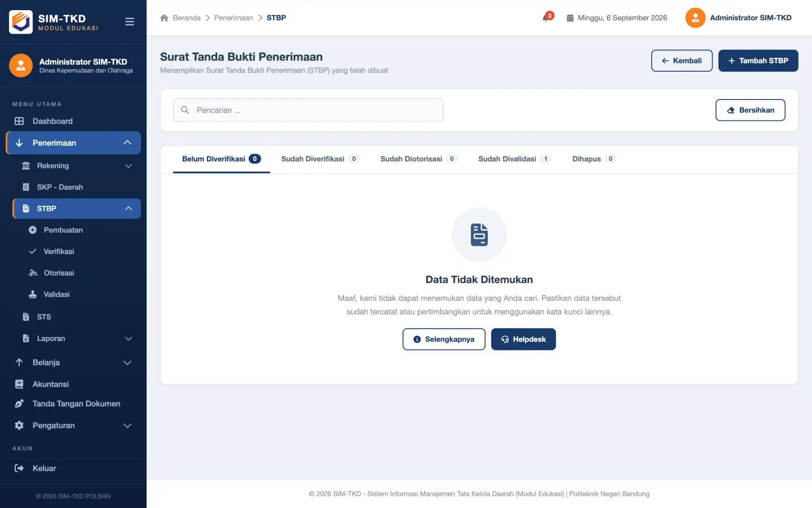Collapse the Penerimaan menu chevron
Screen dimensions: 812x508
coord(127,143)
